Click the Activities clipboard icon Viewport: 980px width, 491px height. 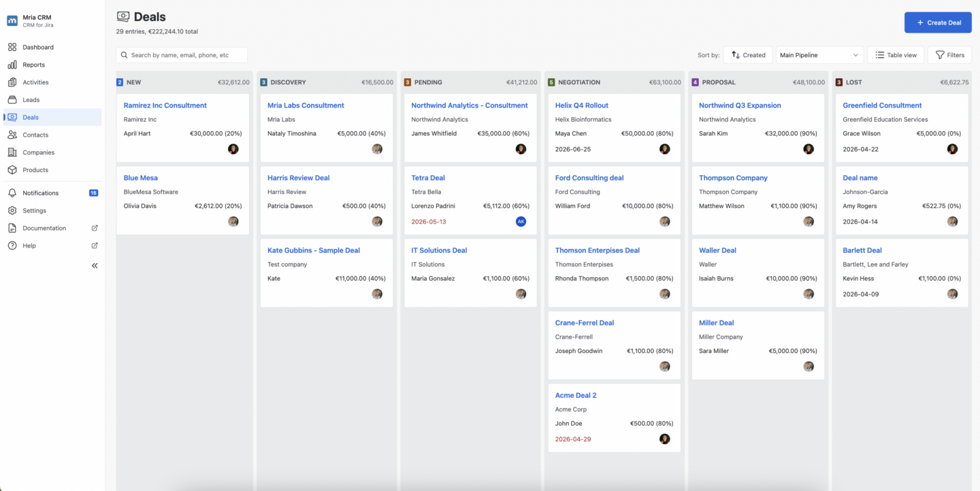point(12,82)
